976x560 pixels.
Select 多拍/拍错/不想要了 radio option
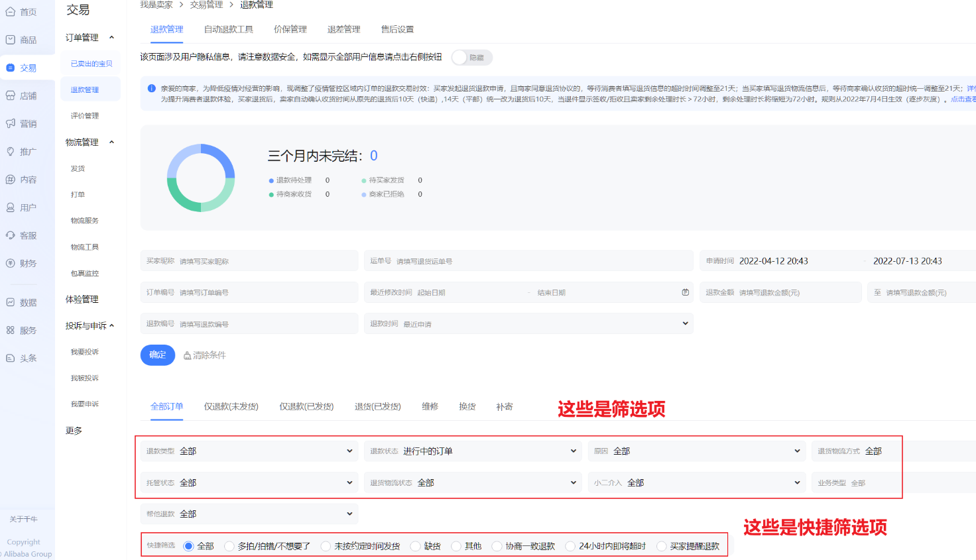click(x=229, y=546)
